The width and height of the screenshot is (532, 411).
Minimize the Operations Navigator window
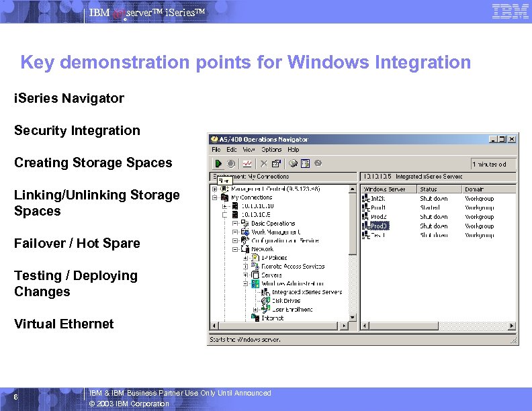pos(494,139)
